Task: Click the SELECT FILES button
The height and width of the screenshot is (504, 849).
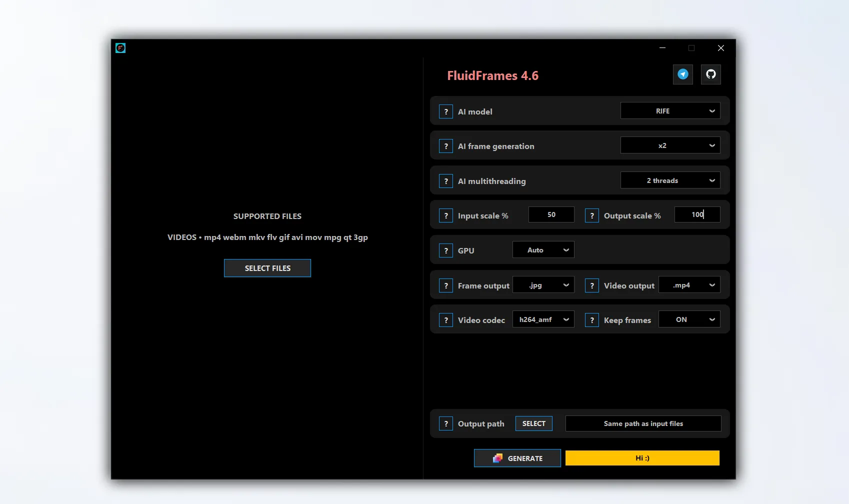Action: point(267,268)
